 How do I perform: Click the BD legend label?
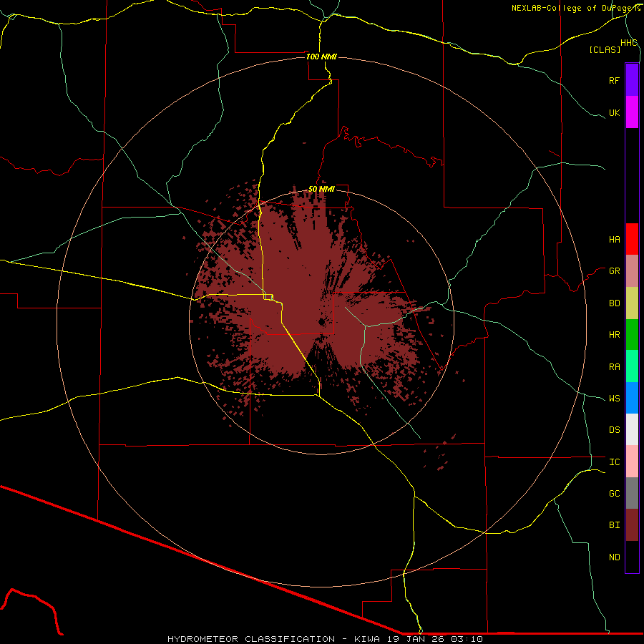(x=614, y=303)
